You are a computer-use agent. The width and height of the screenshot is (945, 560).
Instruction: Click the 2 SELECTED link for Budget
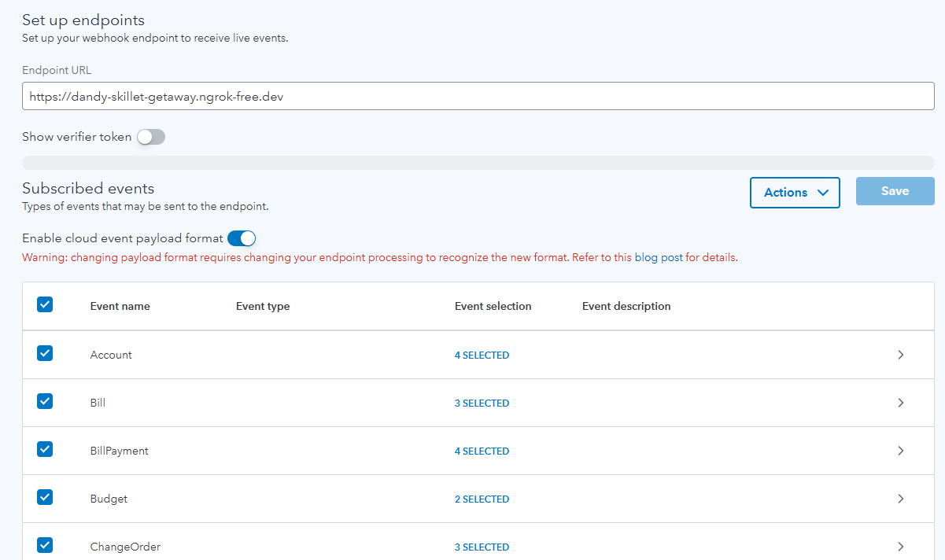pos(482,499)
